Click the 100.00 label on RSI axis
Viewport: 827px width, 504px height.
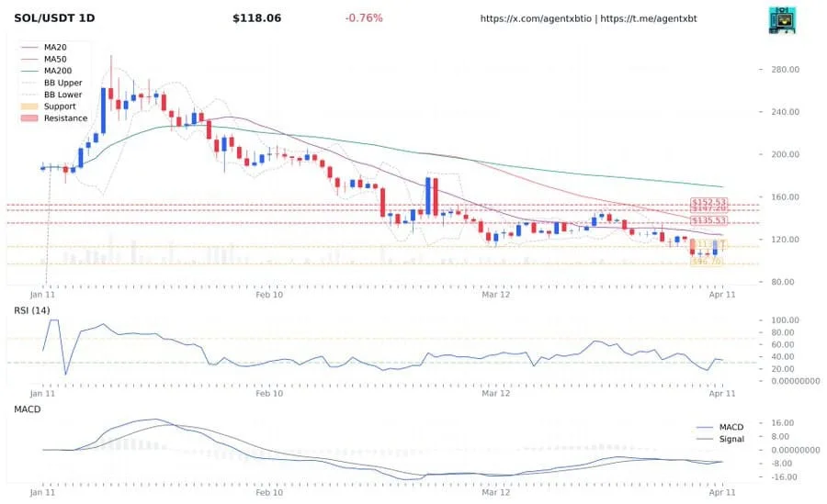(785, 320)
